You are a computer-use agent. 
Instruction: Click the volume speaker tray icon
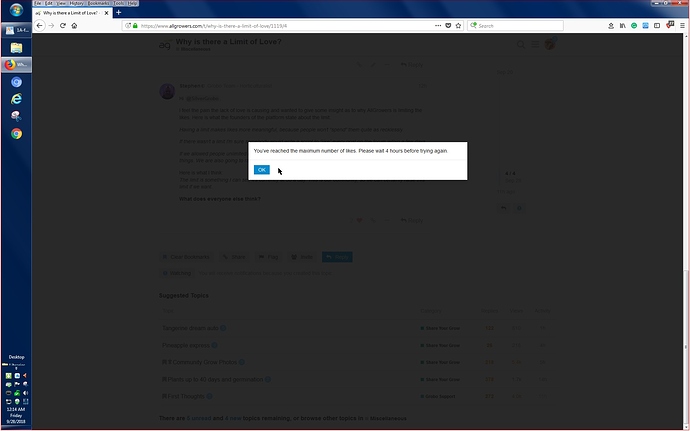click(x=25, y=393)
